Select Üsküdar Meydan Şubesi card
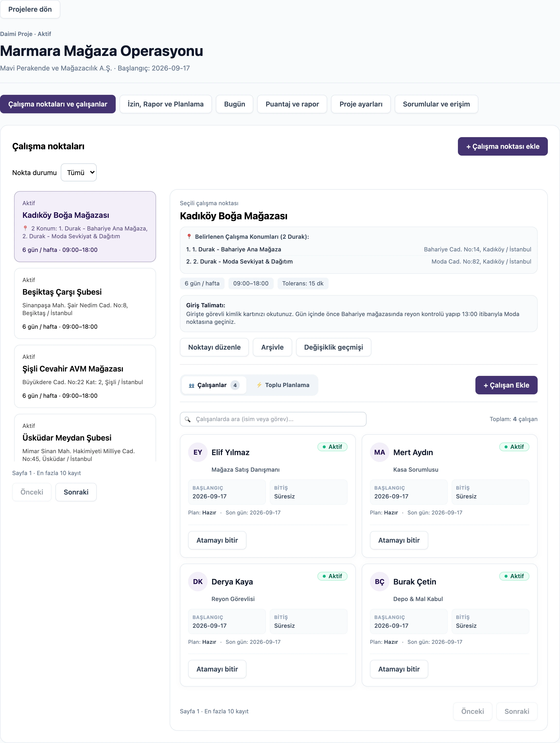Image resolution: width=560 pixels, height=743 pixels. tap(85, 438)
